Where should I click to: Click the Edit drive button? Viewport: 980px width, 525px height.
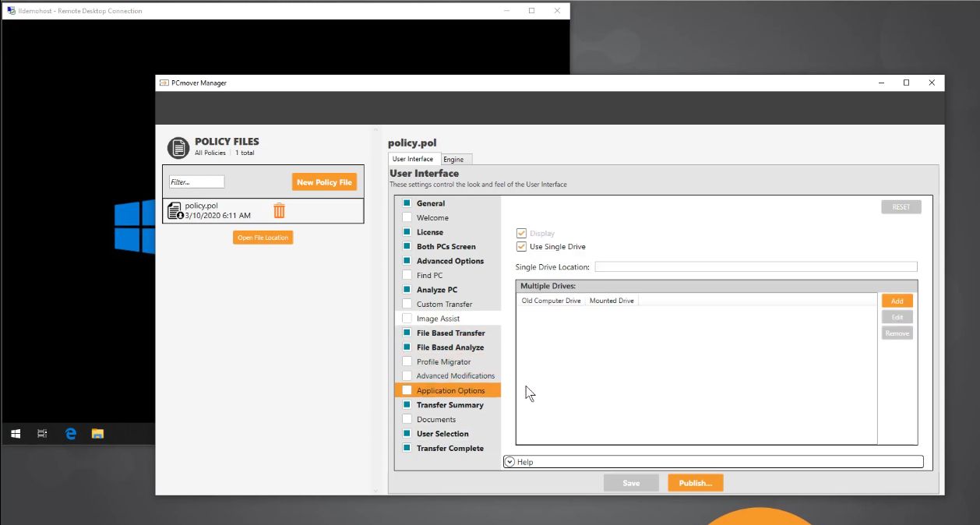[x=897, y=317]
